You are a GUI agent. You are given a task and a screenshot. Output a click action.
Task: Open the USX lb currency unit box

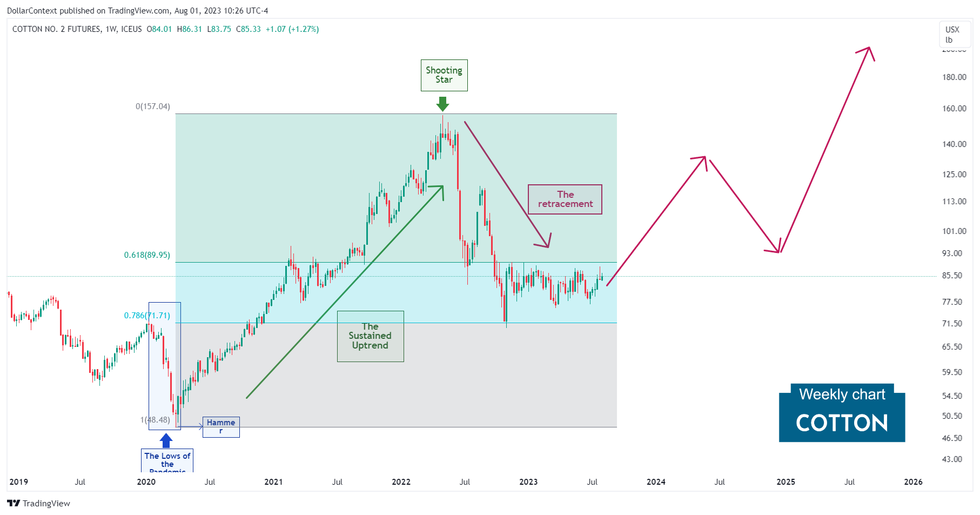pos(952,35)
